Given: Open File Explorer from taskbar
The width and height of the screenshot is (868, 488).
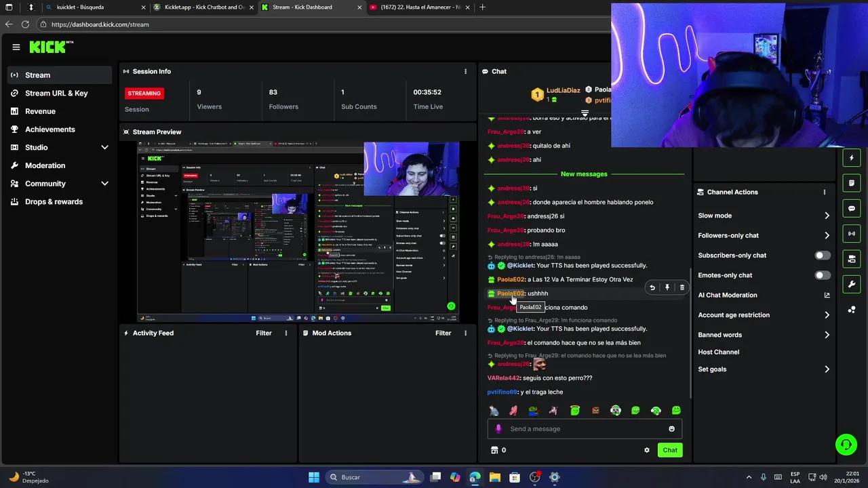Looking at the screenshot, I should coord(495,477).
